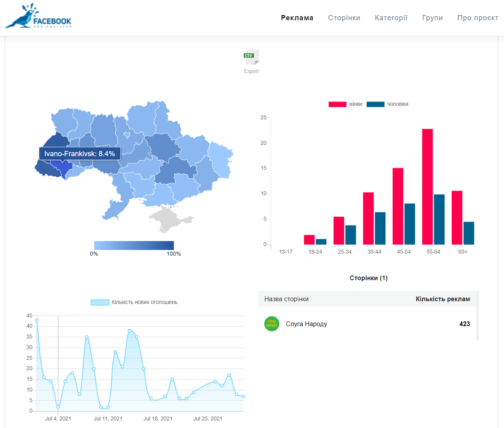Open the Сторінки menu item
Viewport: 504px width, 428px height.
coord(344,18)
